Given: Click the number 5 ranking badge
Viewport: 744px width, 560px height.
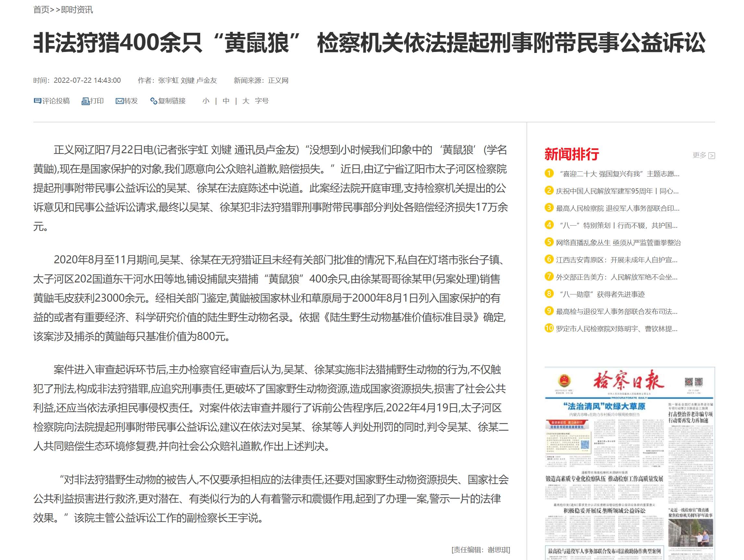Looking at the screenshot, I should tap(549, 242).
